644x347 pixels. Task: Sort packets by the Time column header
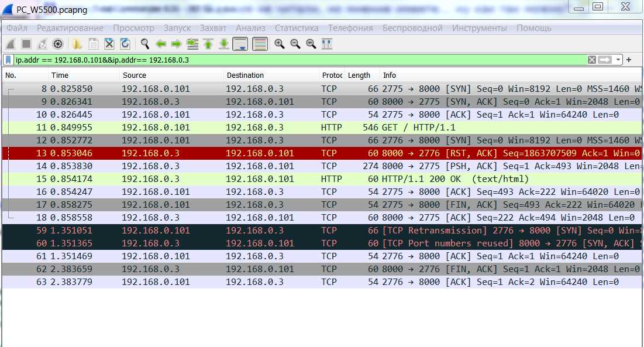click(x=60, y=75)
